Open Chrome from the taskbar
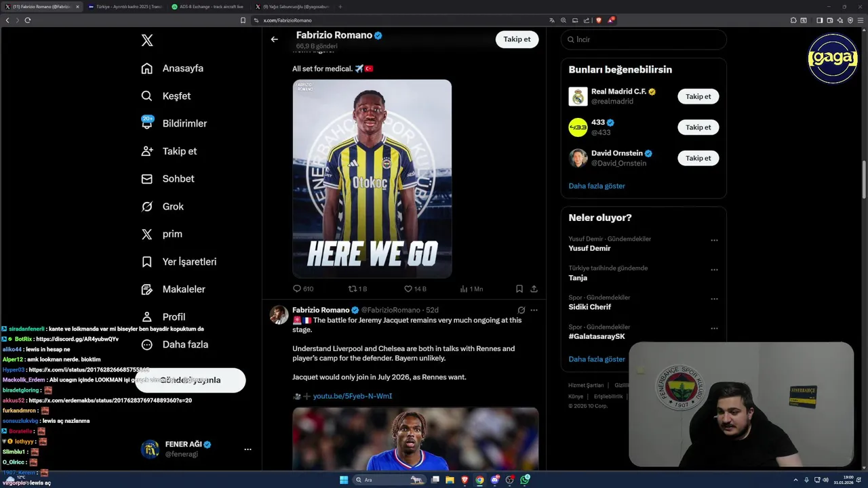 479,480
